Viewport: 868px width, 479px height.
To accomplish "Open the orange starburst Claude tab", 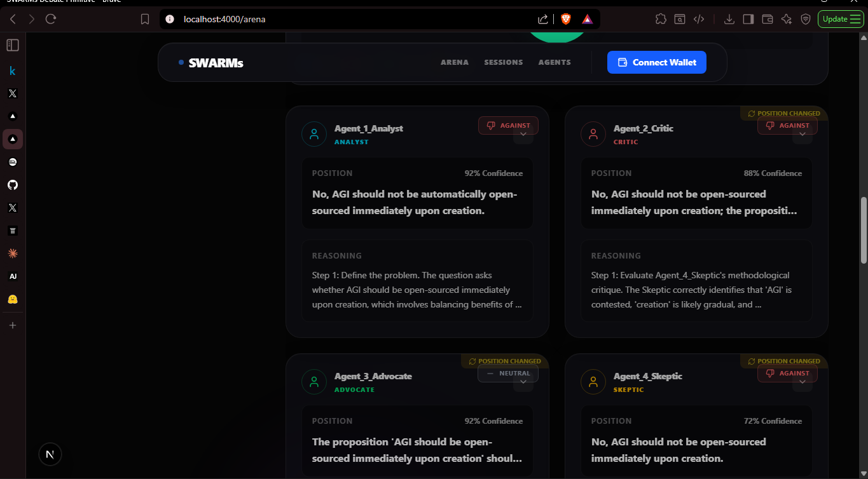I will [x=13, y=253].
